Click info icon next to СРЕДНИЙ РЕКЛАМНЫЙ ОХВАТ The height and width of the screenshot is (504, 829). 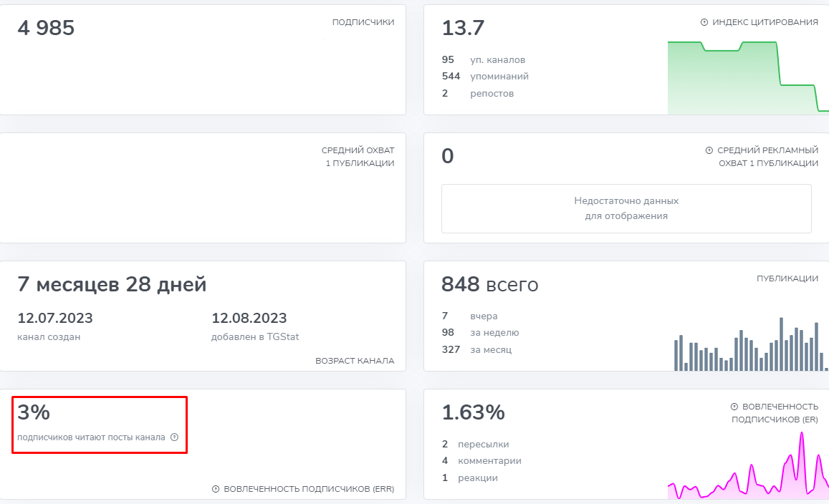pyautogui.click(x=709, y=150)
